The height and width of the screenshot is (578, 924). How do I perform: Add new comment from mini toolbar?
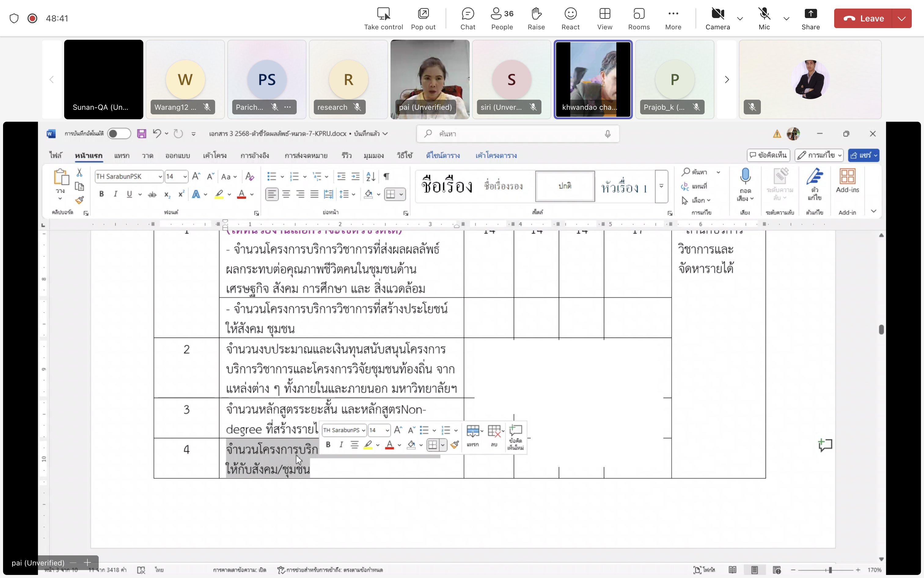click(x=515, y=437)
